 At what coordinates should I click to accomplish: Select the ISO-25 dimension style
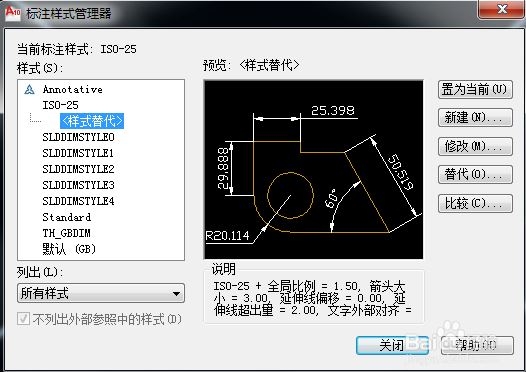click(x=60, y=105)
